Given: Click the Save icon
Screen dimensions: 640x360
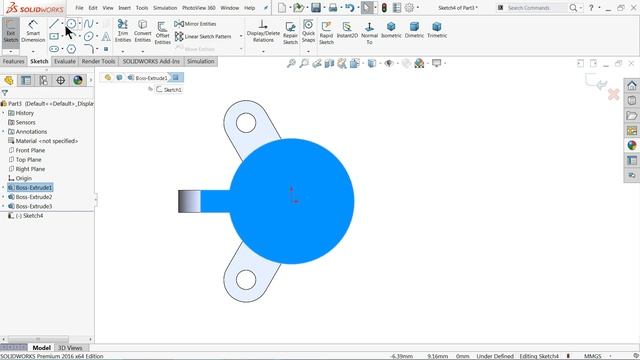Looking at the screenshot, I should pos(316,8).
